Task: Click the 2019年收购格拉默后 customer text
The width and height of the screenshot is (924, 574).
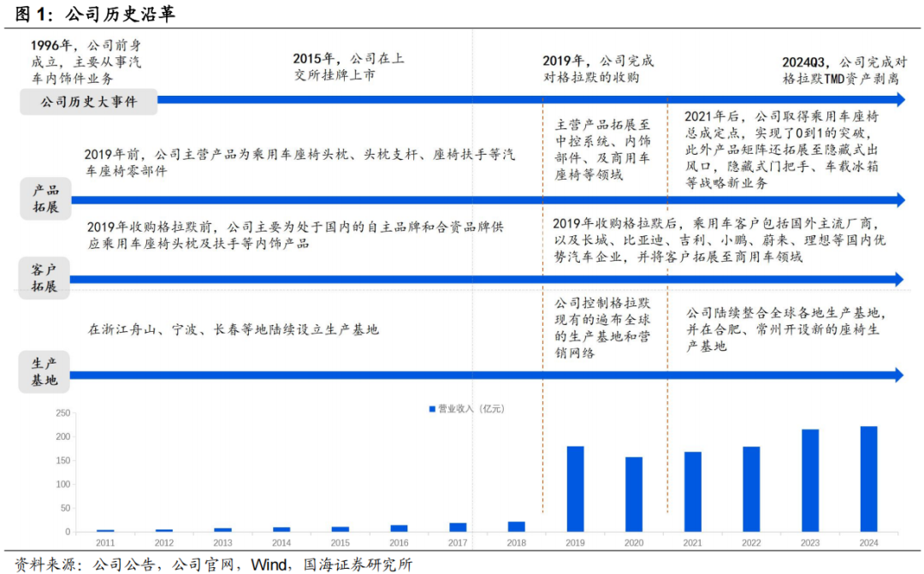Action: pyautogui.click(x=719, y=240)
